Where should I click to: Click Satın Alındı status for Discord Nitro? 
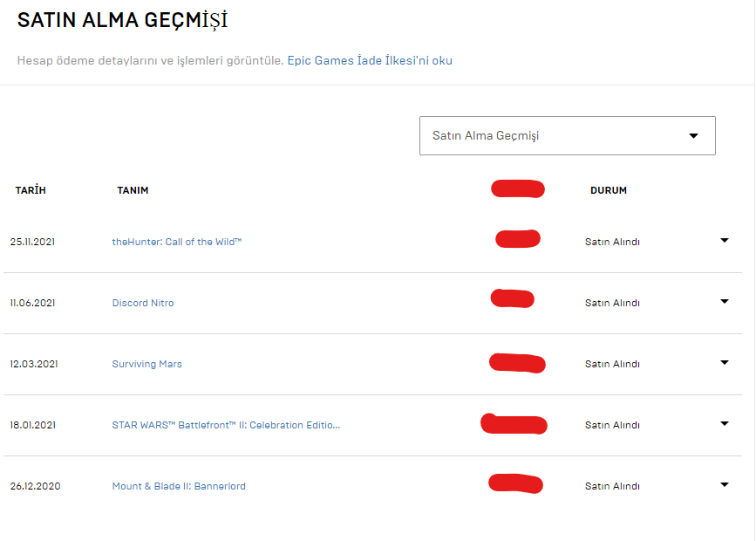coord(612,303)
